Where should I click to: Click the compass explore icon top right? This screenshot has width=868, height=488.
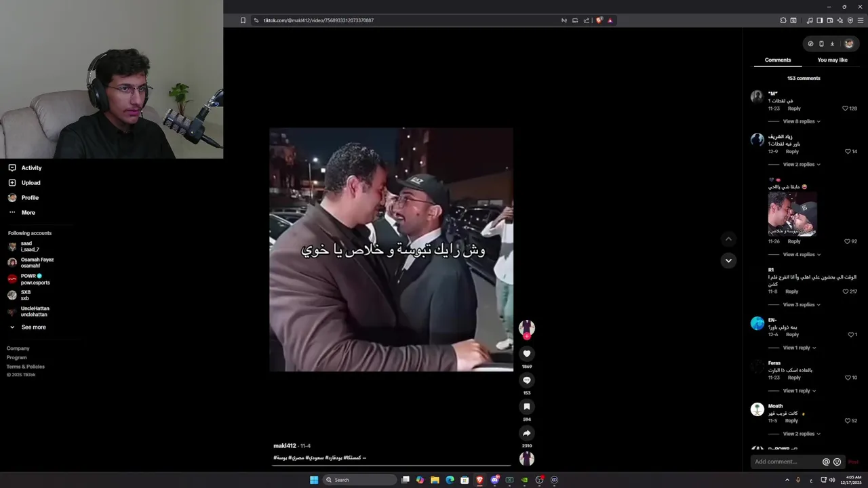(810, 44)
